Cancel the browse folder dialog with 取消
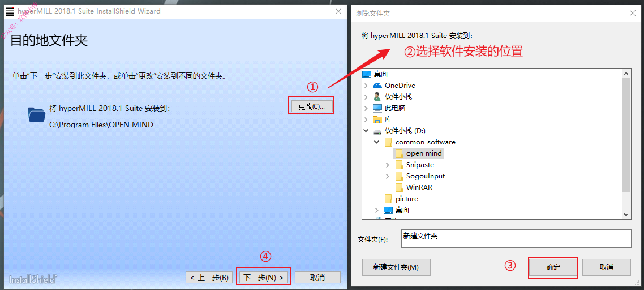The image size is (644, 290). pos(606,267)
